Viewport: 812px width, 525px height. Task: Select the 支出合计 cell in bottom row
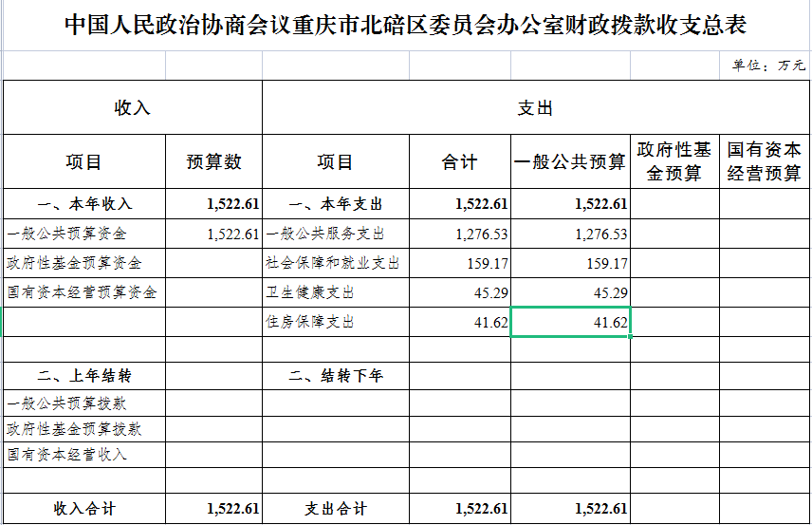pos(336,509)
